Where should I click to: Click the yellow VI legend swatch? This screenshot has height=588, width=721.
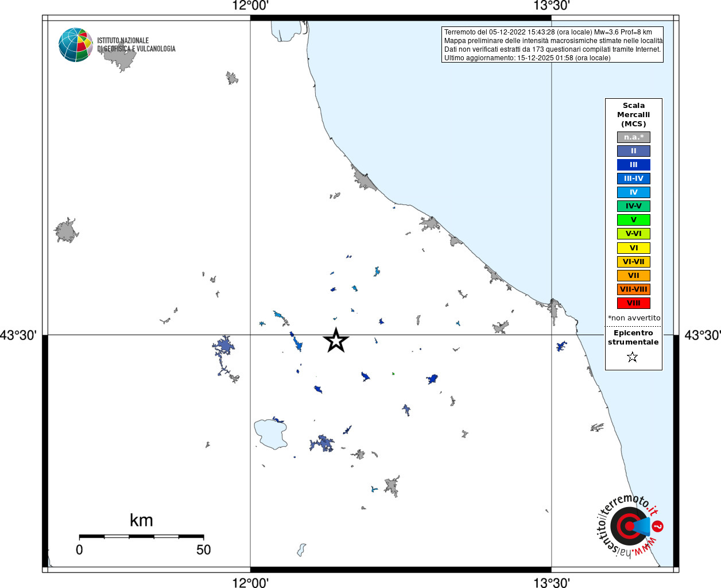coord(633,248)
